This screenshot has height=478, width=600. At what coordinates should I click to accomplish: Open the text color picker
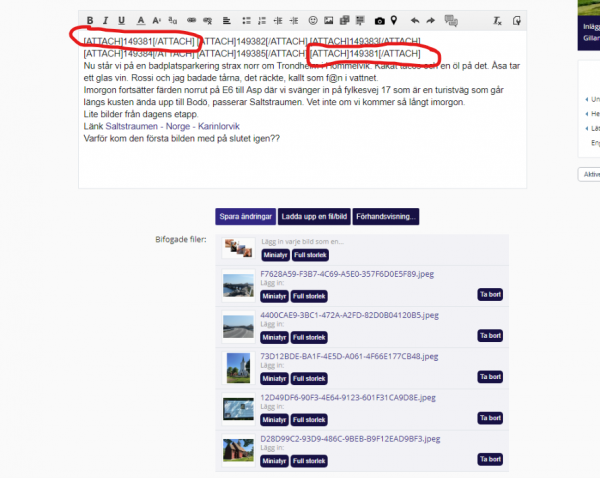pyautogui.click(x=141, y=20)
